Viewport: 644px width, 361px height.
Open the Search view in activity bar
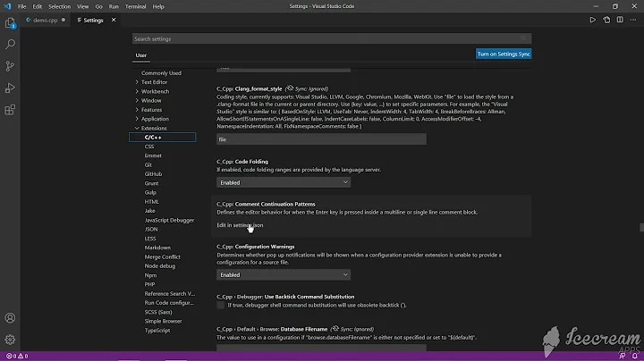pos(10,44)
